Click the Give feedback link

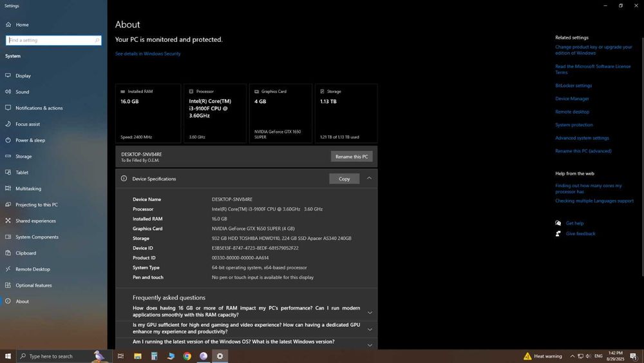[x=580, y=233]
